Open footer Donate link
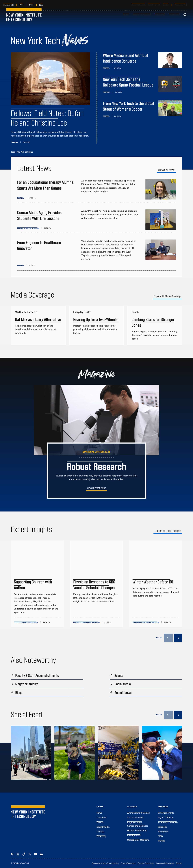Image resolution: width=193 pixels, height=868 pixels. 162,841
